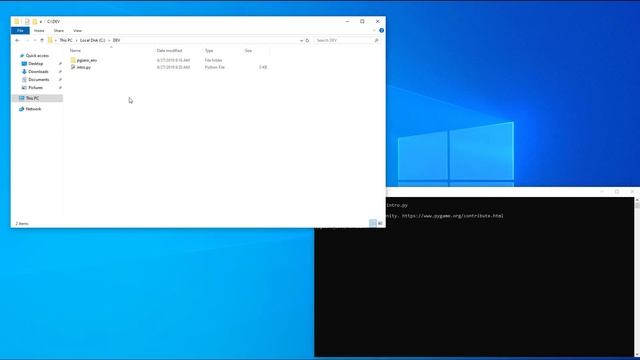This screenshot has height=360, width=640.
Task: Open the Customize Quick Access Toolbar dropdown
Action: [41, 22]
